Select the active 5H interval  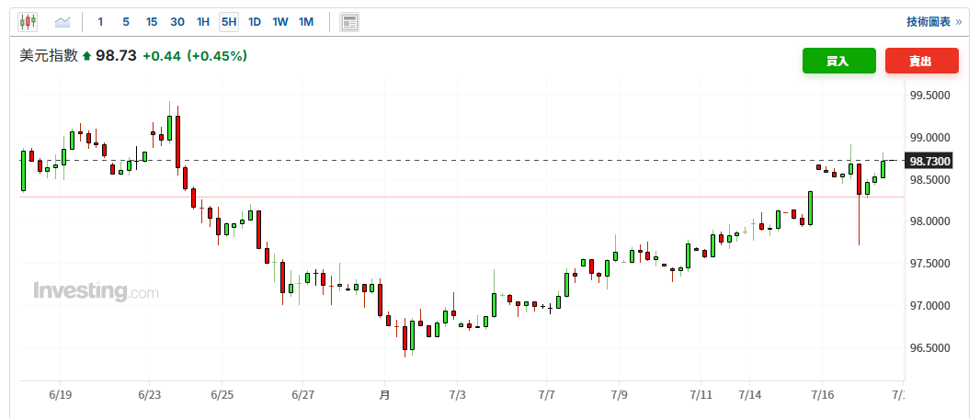point(229,22)
